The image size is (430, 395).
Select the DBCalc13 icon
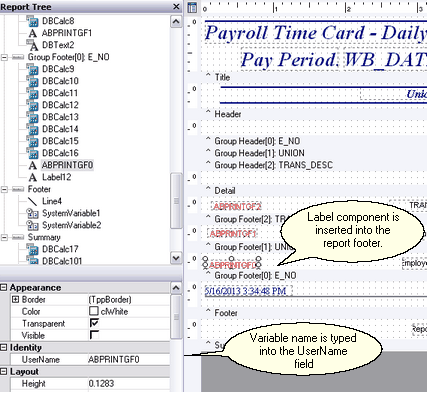[33, 117]
